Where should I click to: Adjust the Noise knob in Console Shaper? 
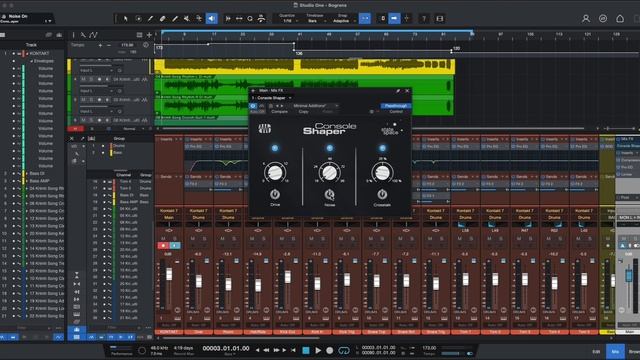tap(329, 173)
